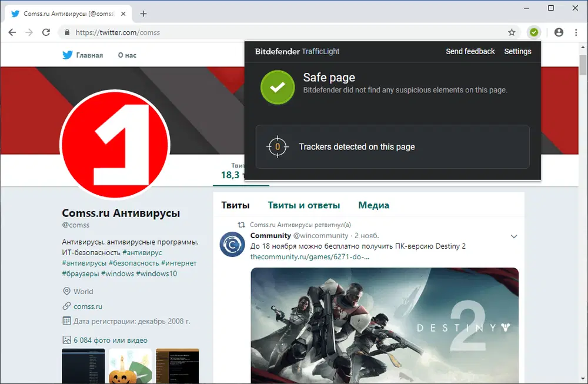Open a new browser tab
This screenshot has width=588, height=384.
[x=143, y=14]
